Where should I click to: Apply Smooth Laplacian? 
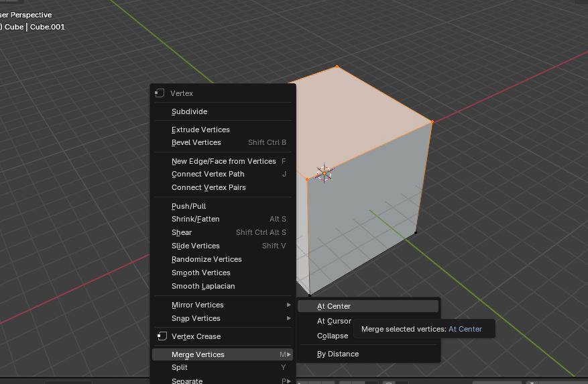[203, 286]
